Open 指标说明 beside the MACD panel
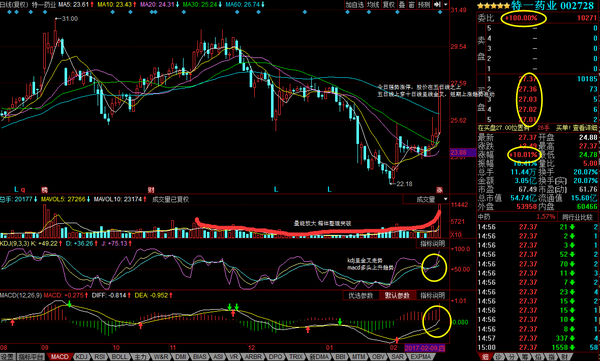Viewport: 600px width, 361px height. 432,295
